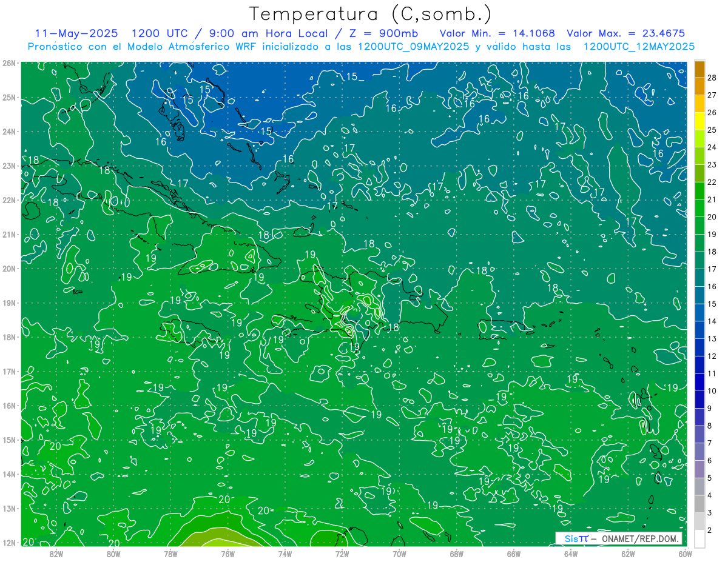Select the 'Valor Max. = 23.4675' value
Image resolution: width=728 pixels, height=562 pixels.
pos(626,33)
